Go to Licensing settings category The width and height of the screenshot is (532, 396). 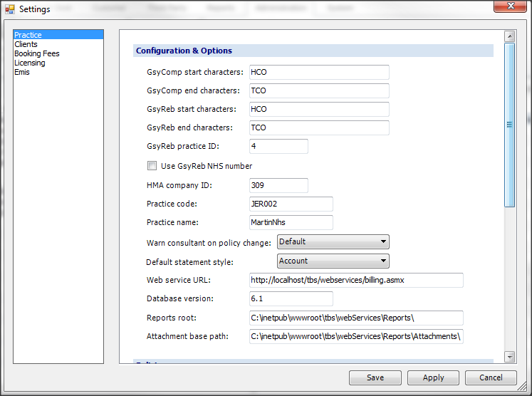(30, 63)
